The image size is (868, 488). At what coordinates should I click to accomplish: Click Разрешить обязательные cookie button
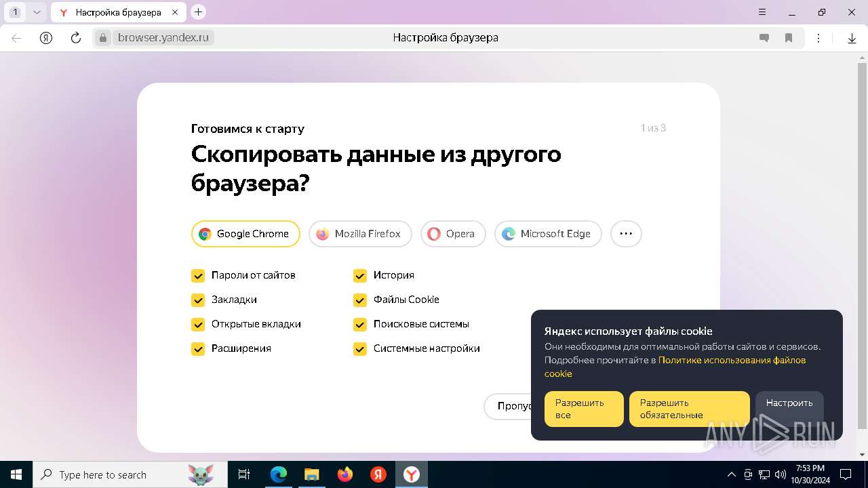pos(690,409)
